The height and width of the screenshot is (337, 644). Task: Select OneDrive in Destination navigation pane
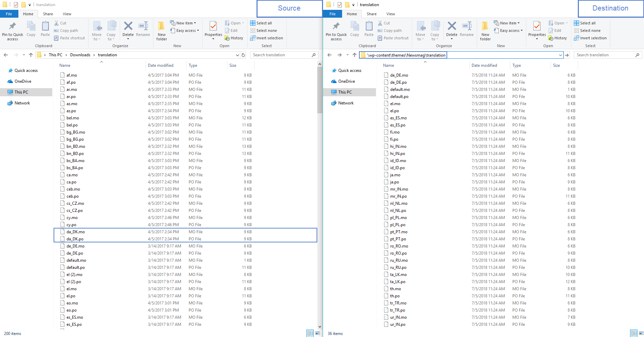tap(346, 81)
